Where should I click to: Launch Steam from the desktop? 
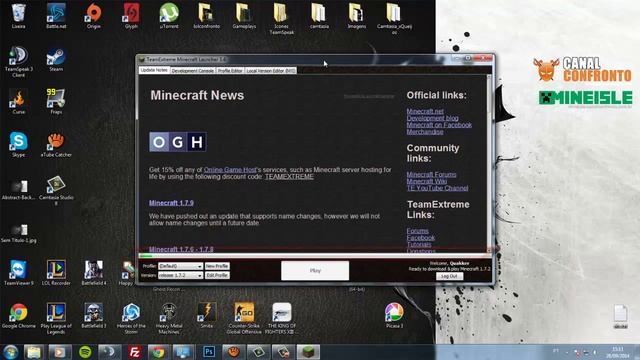point(56,60)
